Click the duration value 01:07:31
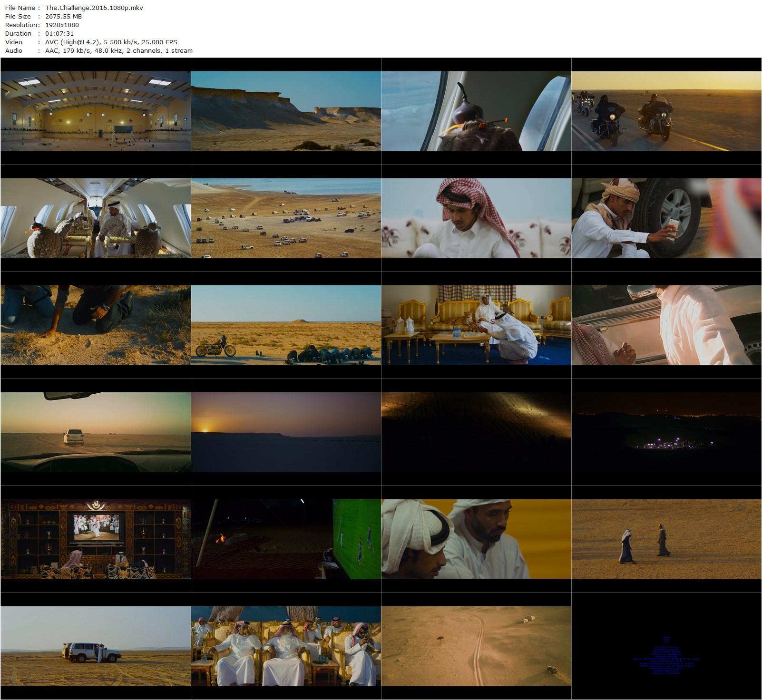 (59, 33)
